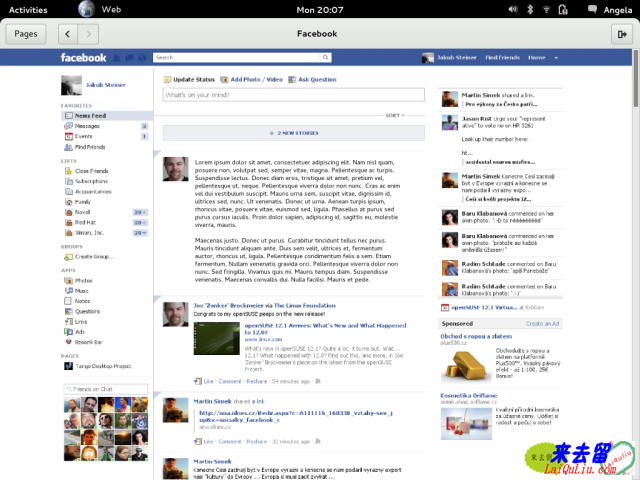Open the Bluetooth indicator

(530, 9)
